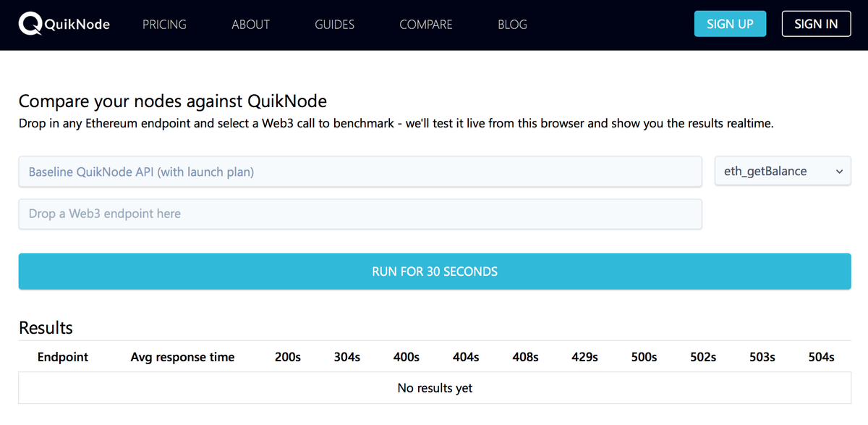Screen dimensions: 868x425
Task: Click the 404s column header
Action: point(465,357)
